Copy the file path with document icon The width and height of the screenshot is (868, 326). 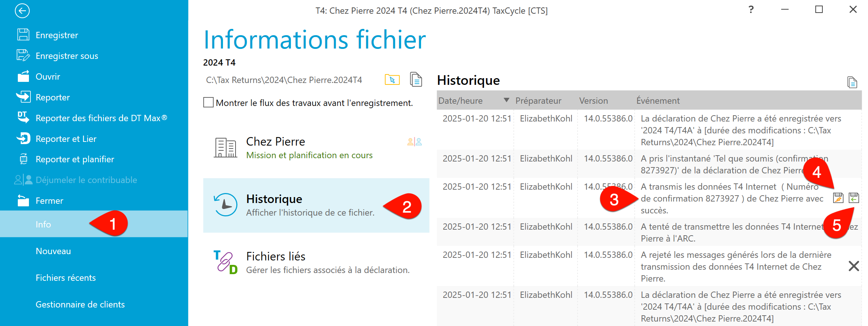click(x=416, y=79)
